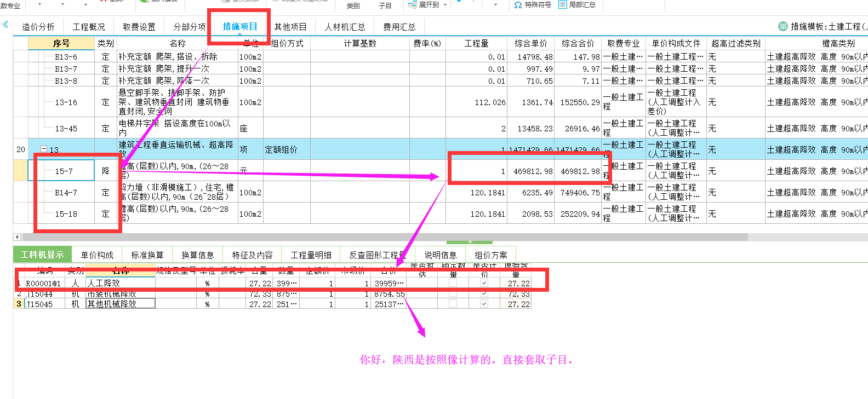Open the 费用汇总 tab

(399, 27)
